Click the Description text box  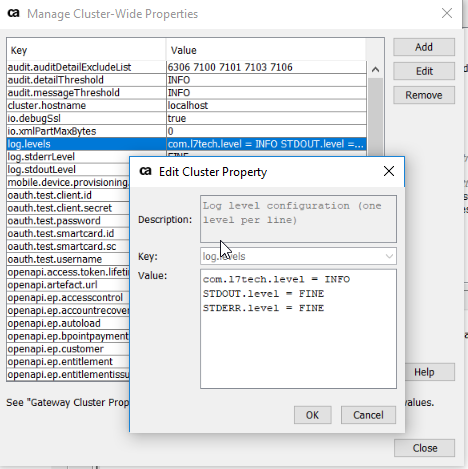[298, 219]
